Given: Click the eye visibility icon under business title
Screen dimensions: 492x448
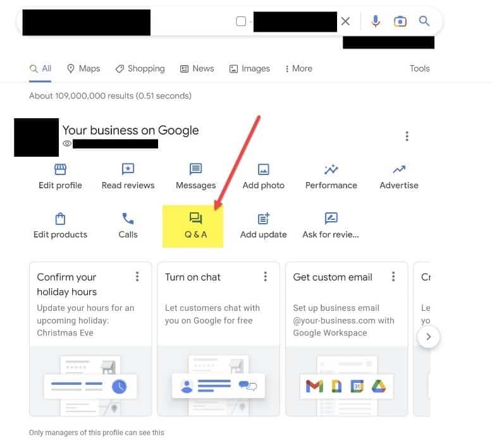Looking at the screenshot, I should tap(67, 143).
